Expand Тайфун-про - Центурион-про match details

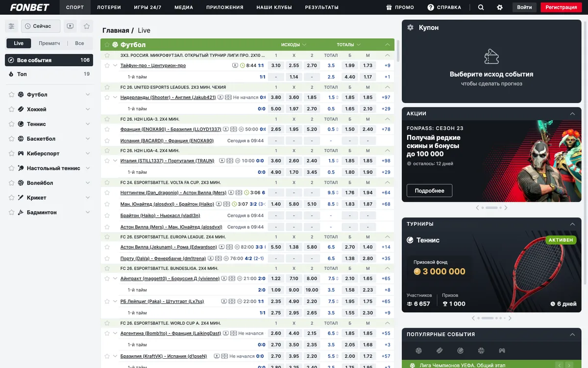[115, 65]
